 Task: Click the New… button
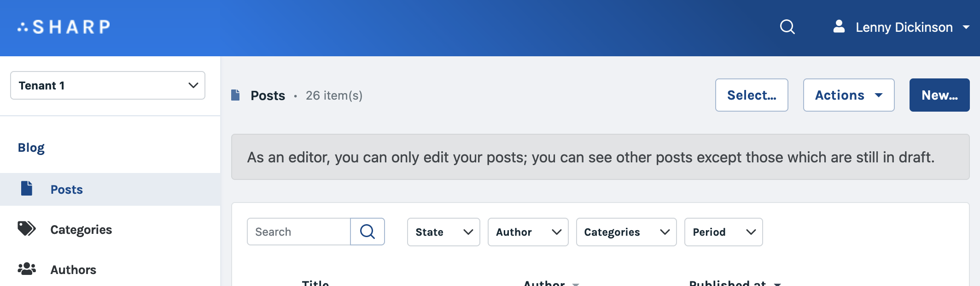click(939, 95)
